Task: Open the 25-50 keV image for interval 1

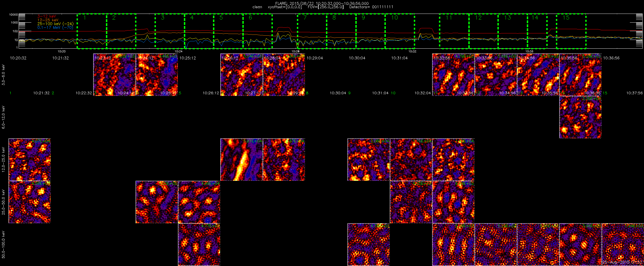Action: click(x=30, y=202)
